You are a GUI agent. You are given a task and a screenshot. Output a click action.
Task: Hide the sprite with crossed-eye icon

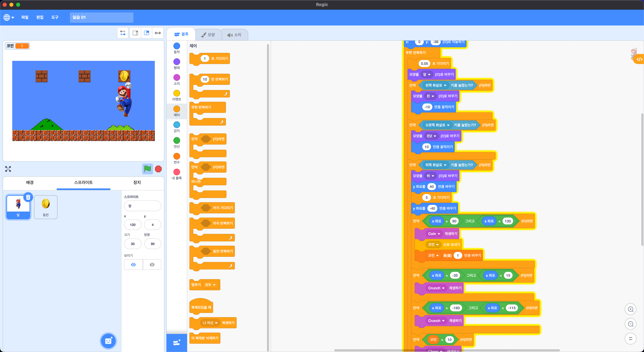pos(152,265)
